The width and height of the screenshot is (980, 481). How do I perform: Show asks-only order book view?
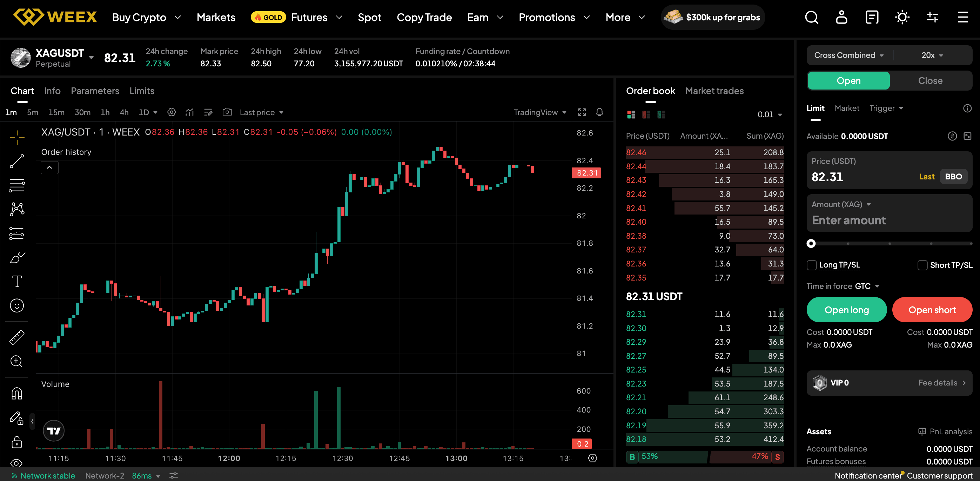click(646, 114)
